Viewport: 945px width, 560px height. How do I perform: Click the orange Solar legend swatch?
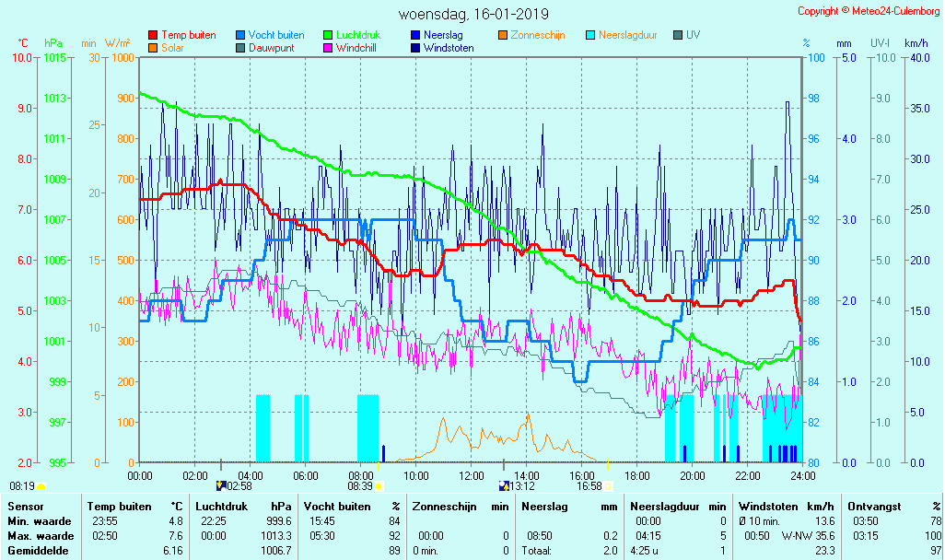[x=153, y=48]
